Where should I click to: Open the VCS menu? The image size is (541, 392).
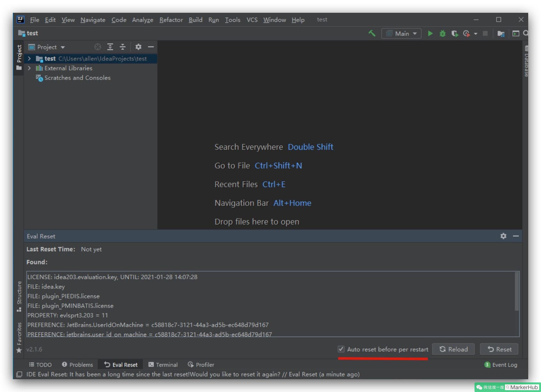[x=252, y=20]
